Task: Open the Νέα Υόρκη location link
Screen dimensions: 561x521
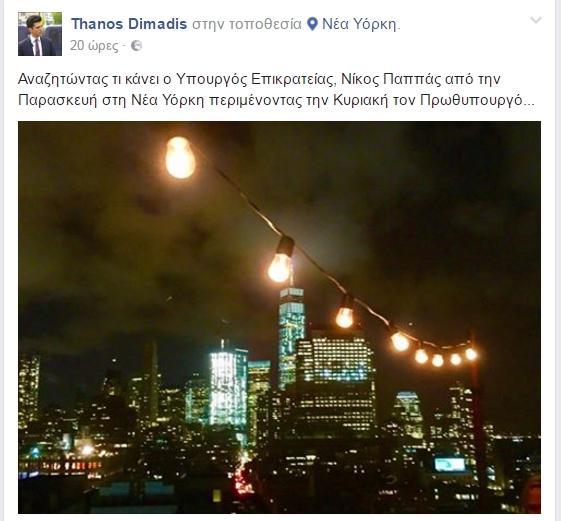Action: (x=361, y=24)
